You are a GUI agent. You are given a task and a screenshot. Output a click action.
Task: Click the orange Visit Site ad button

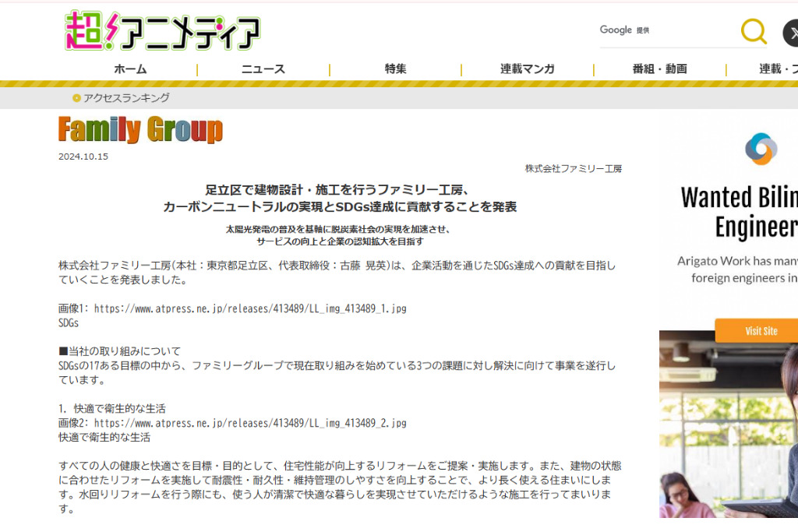pos(756,330)
